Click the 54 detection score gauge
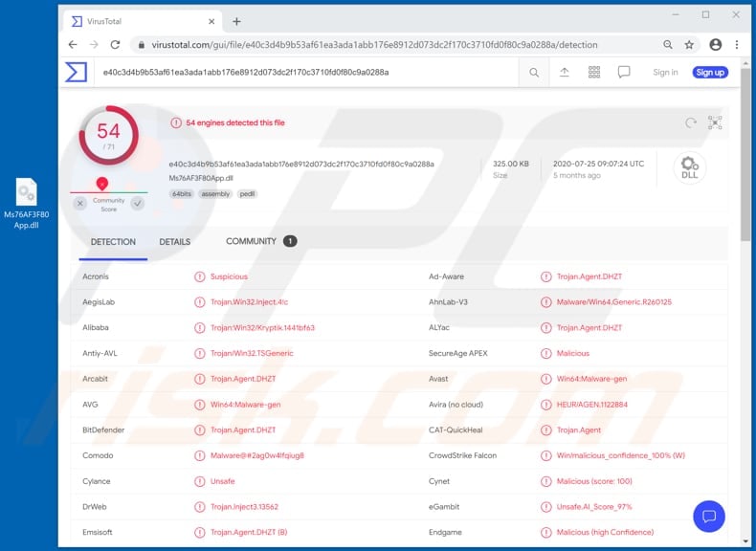The image size is (756, 551). coord(108,136)
